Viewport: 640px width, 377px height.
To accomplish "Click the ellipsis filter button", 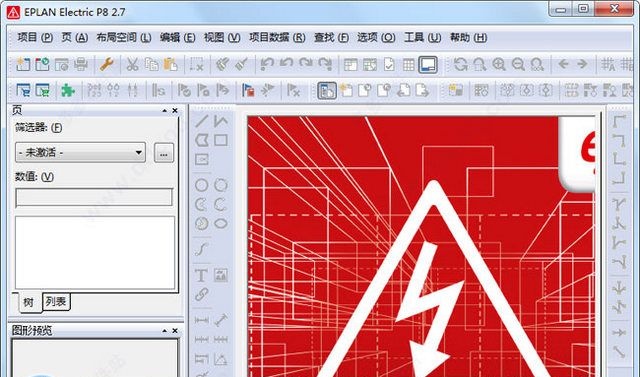I will click(x=164, y=153).
